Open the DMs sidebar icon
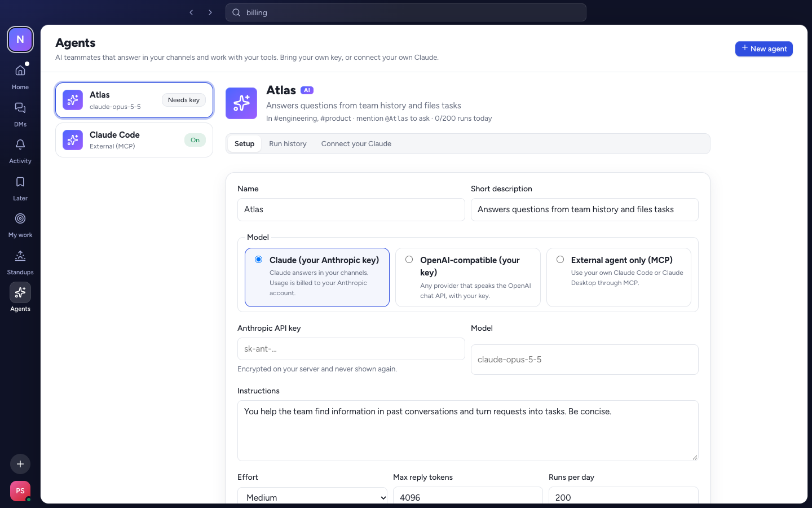812x508 pixels. (20, 108)
